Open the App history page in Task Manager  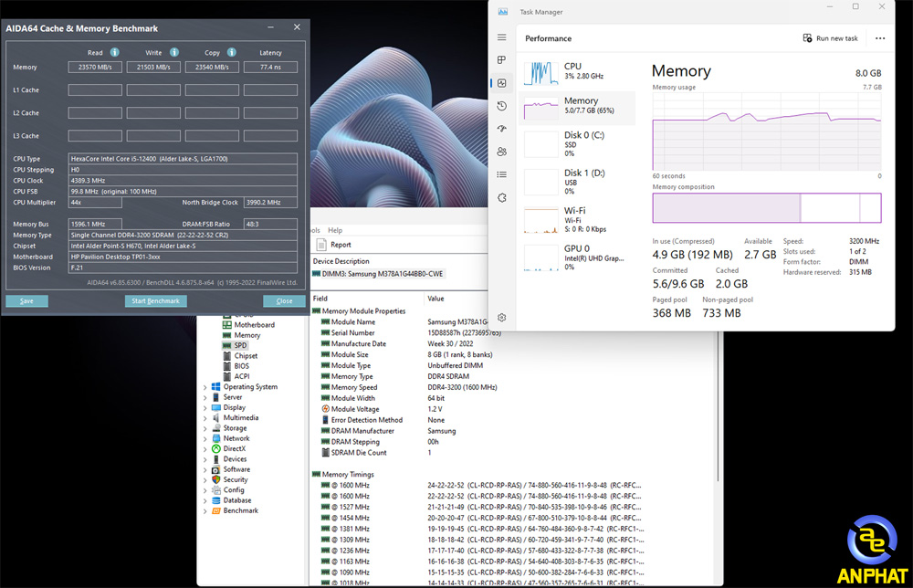point(502,106)
